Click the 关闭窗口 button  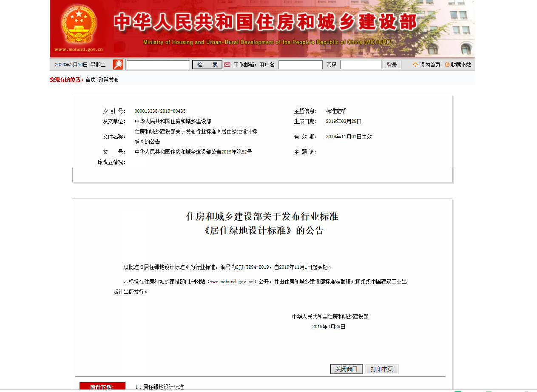pos(347,369)
